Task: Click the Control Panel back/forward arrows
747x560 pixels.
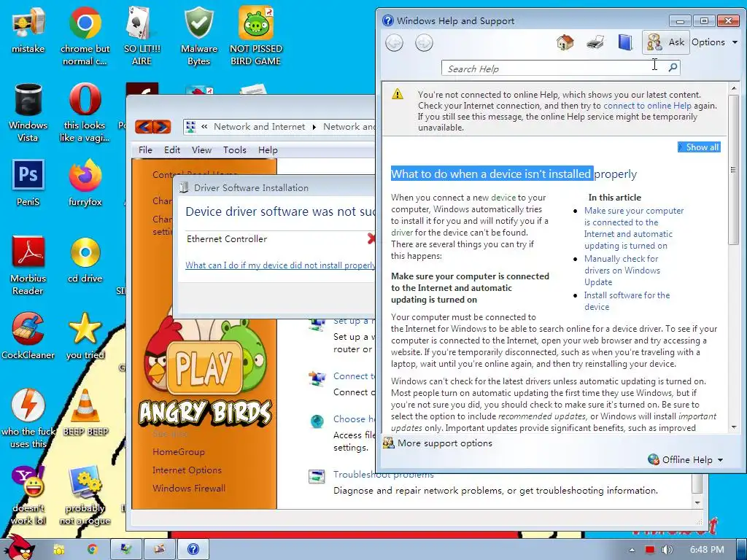Action: coord(152,127)
